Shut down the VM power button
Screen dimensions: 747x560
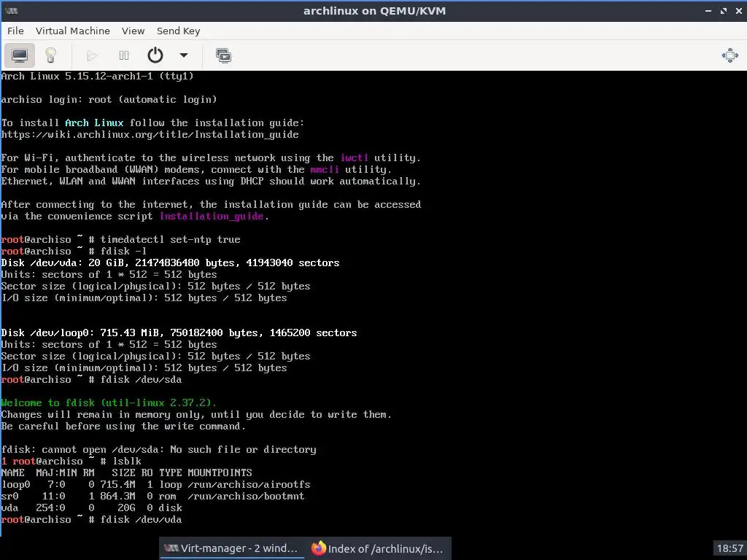[x=155, y=55]
